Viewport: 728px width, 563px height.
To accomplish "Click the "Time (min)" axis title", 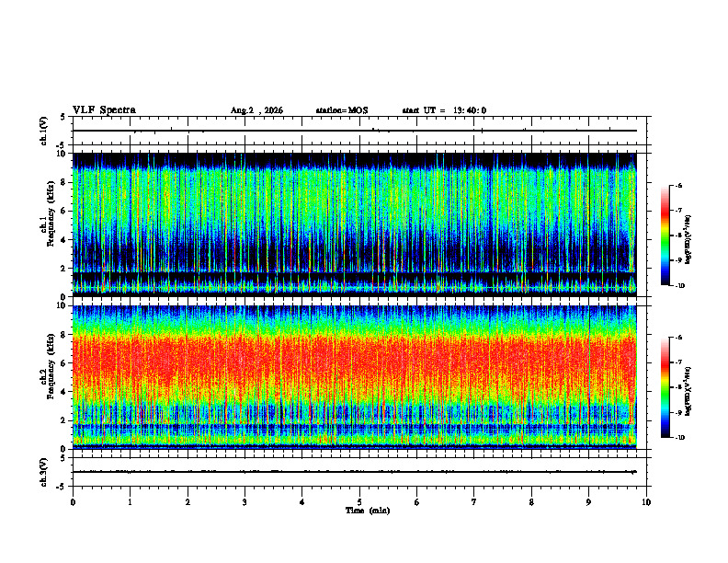I will pos(368,511).
